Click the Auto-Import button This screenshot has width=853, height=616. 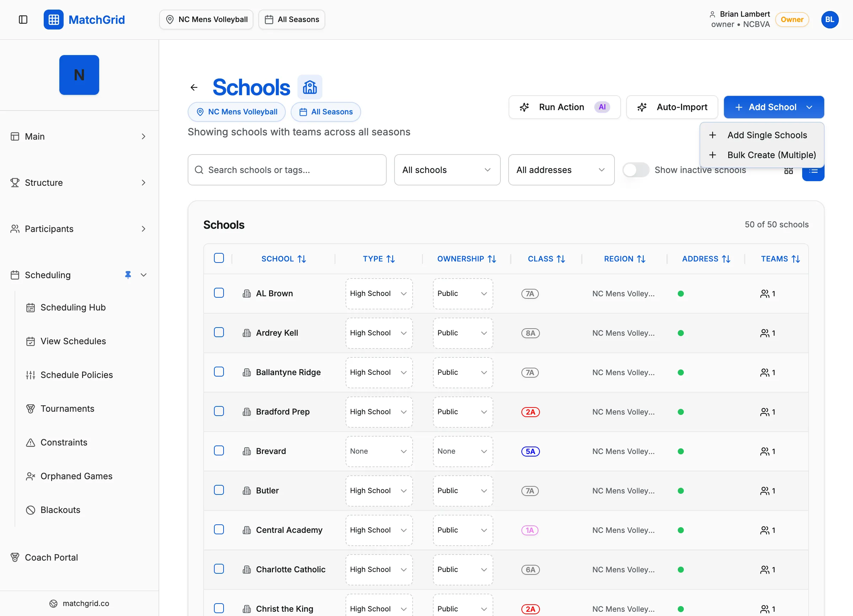pyautogui.click(x=672, y=107)
